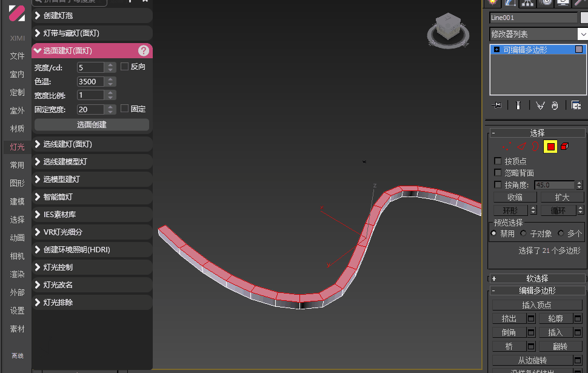
Task: Open the 渲染 sidebar tab
Action: coord(17,274)
